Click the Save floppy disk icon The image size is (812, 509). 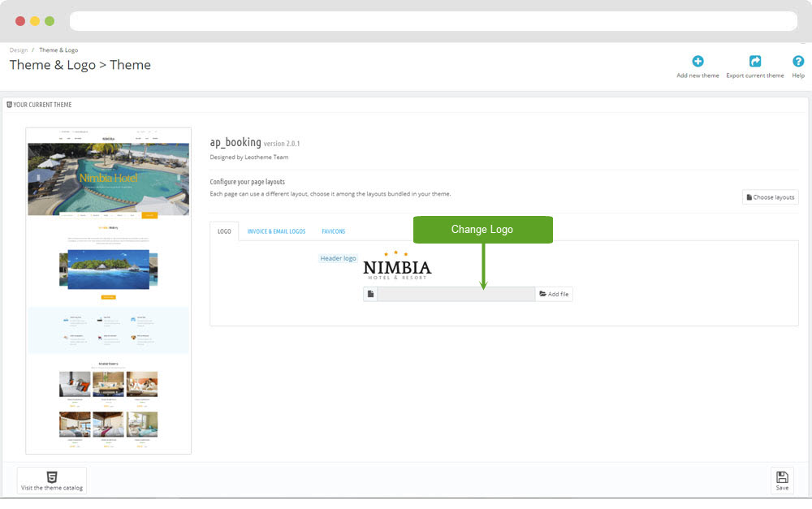point(782,477)
